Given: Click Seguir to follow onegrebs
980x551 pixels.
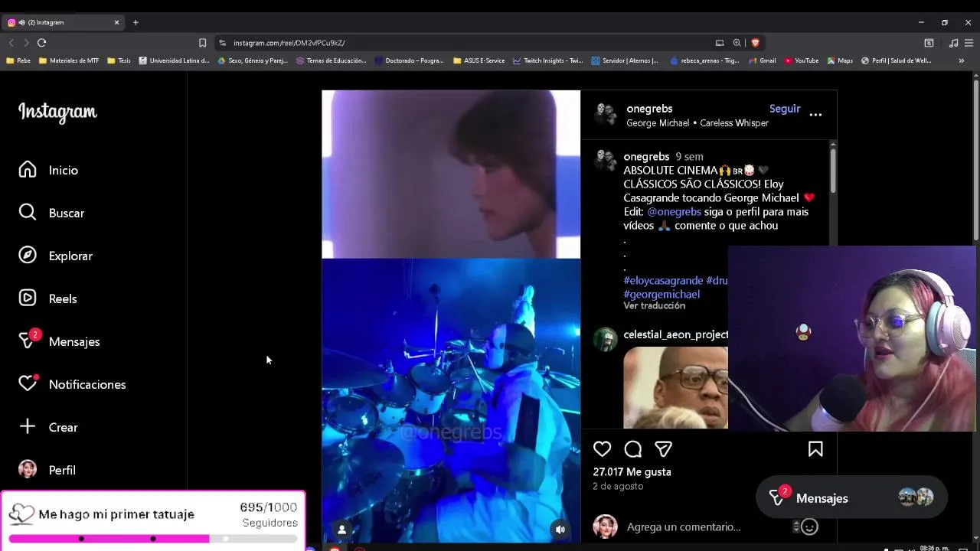Looking at the screenshot, I should tap(785, 109).
